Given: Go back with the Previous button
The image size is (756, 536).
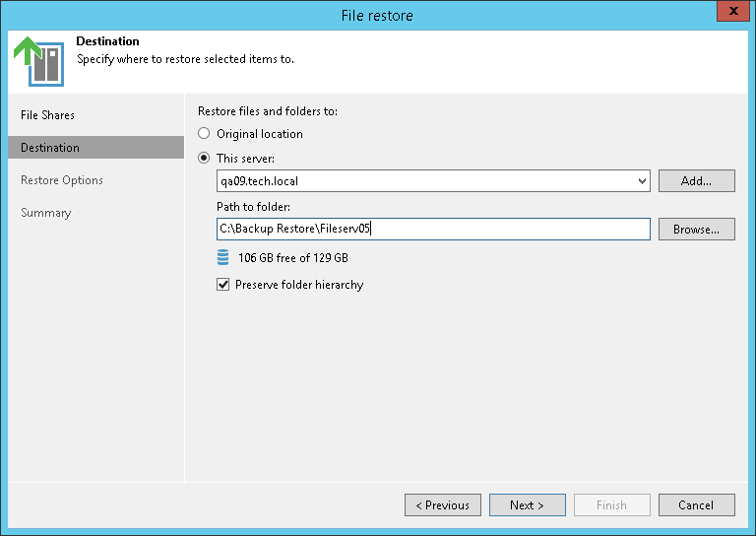Looking at the screenshot, I should (x=443, y=505).
